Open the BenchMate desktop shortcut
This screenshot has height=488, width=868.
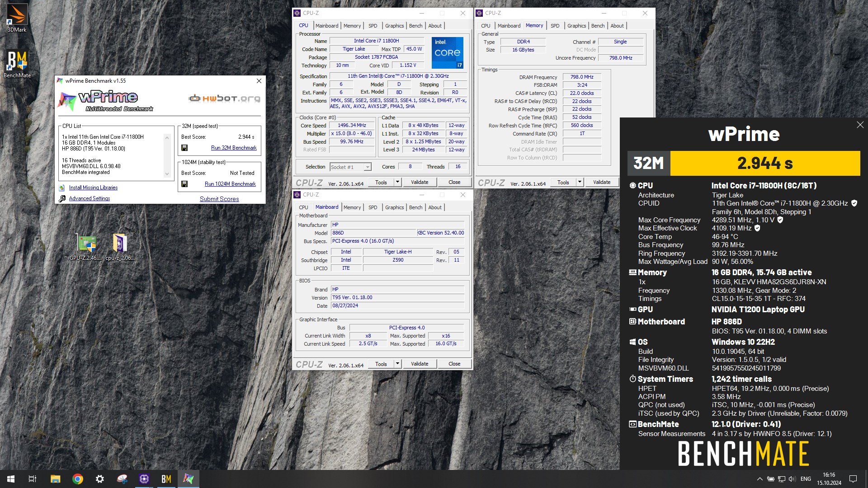[x=17, y=63]
